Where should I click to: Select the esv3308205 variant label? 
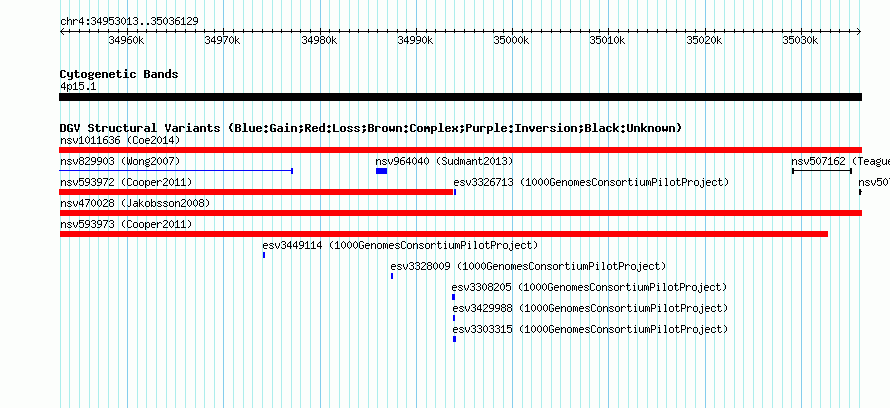589,287
